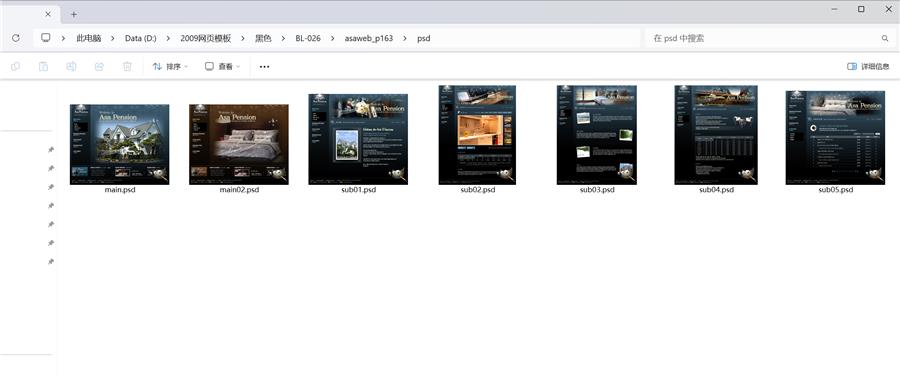Screen dimensions: 900x380
Task: Expand the chevron after BL-026
Action: click(332, 38)
